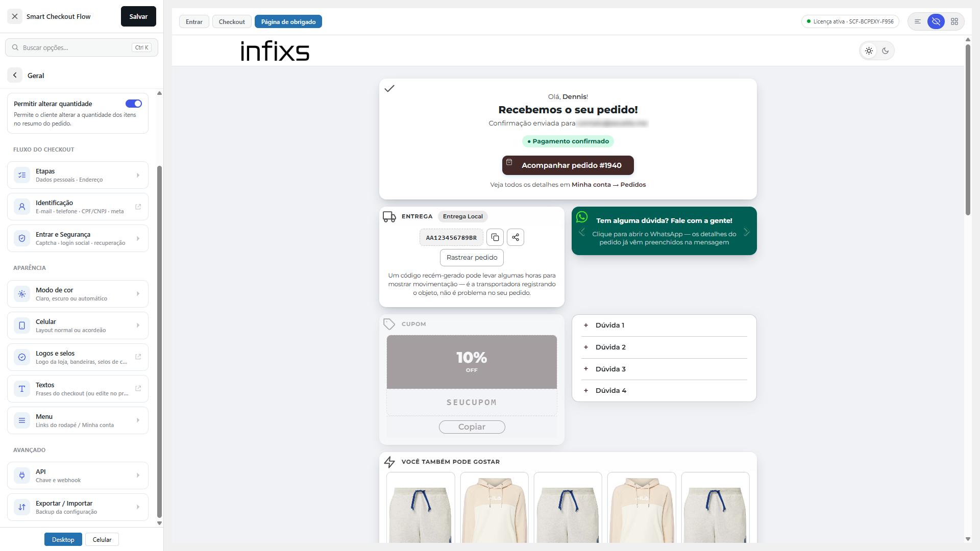
Task: Click the Identificação external link icon
Action: pos(138,207)
